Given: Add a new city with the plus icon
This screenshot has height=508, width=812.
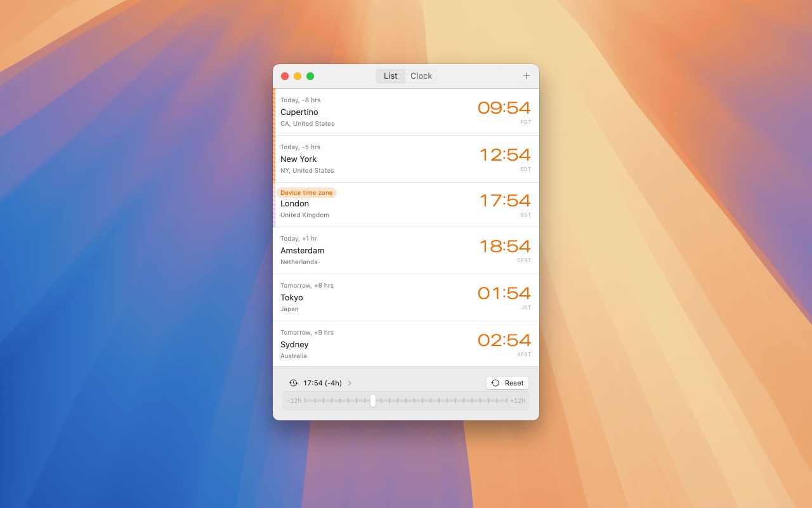Looking at the screenshot, I should [527, 76].
